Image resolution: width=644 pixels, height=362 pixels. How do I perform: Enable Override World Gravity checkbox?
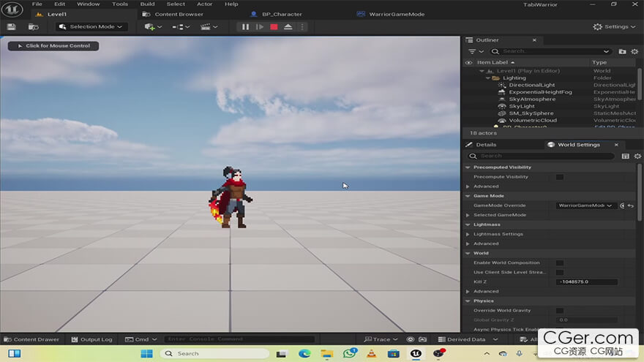(559, 311)
